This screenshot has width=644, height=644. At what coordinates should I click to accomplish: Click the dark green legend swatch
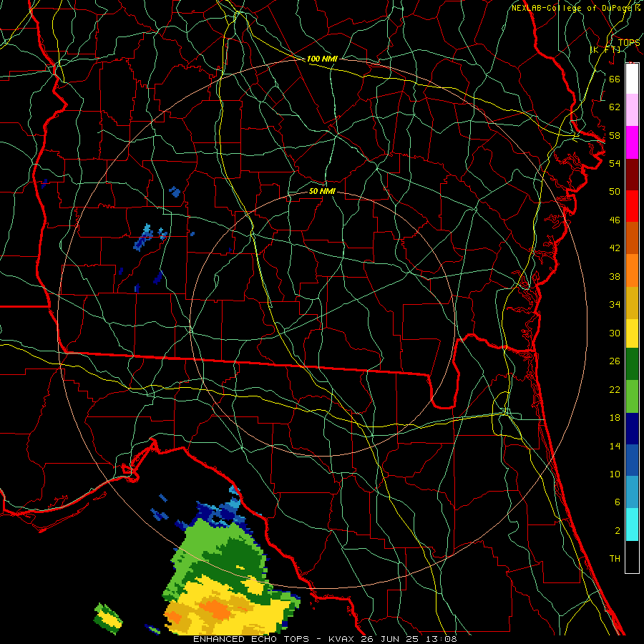point(632,364)
